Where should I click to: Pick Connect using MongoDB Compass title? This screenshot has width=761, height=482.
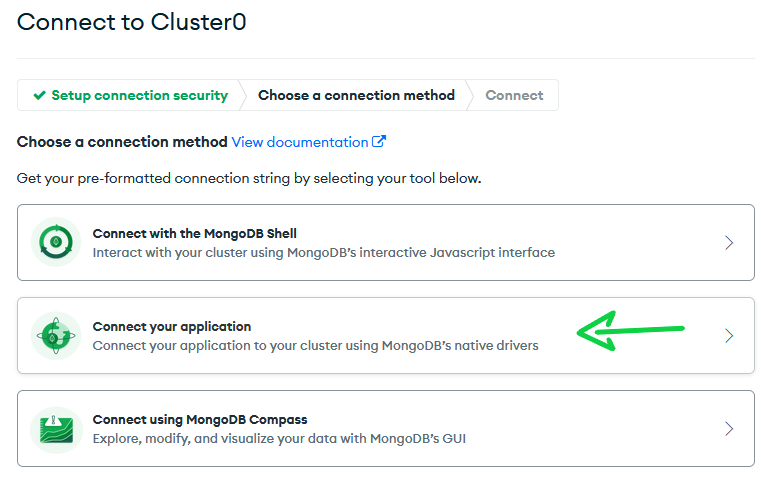(200, 419)
